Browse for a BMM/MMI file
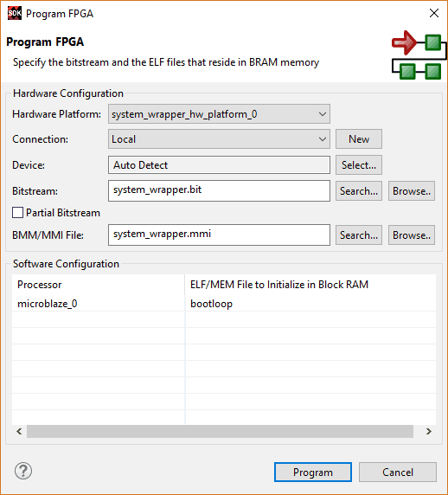The height and width of the screenshot is (495, 448). pyautogui.click(x=412, y=235)
